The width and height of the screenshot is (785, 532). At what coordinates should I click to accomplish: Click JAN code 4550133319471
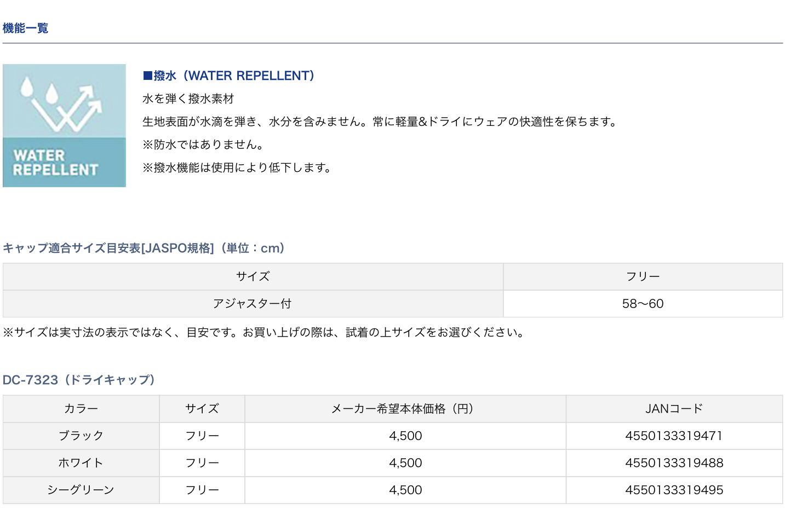click(x=674, y=436)
